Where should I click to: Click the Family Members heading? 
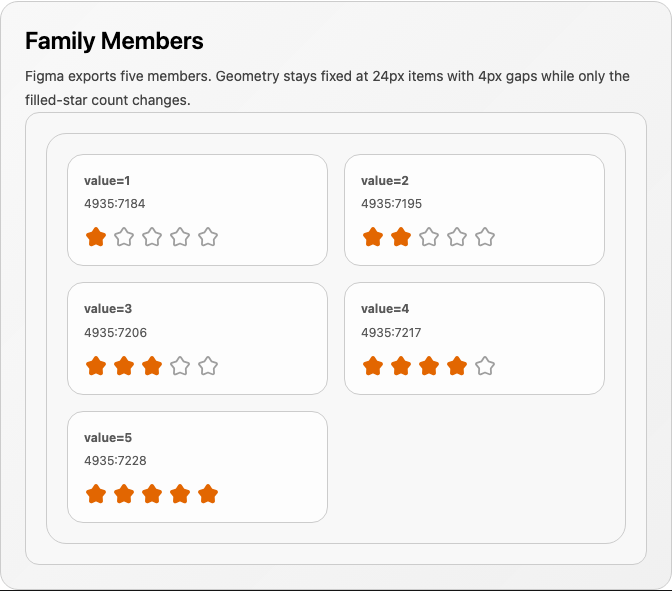pos(114,41)
